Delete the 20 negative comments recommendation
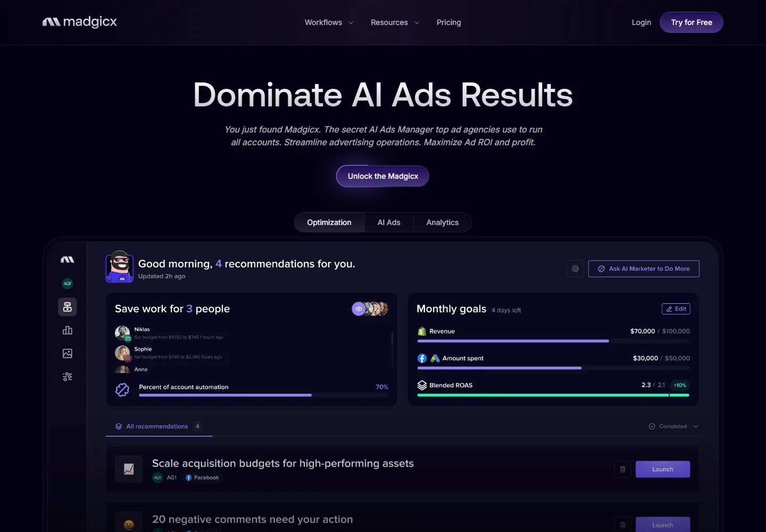This screenshot has height=532, width=766. [x=622, y=525]
